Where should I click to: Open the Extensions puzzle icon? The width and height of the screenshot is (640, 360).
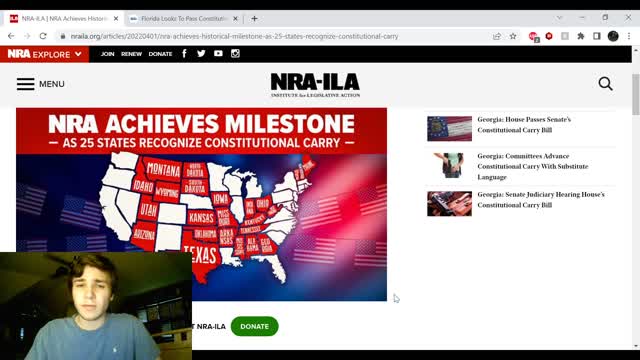click(x=581, y=36)
